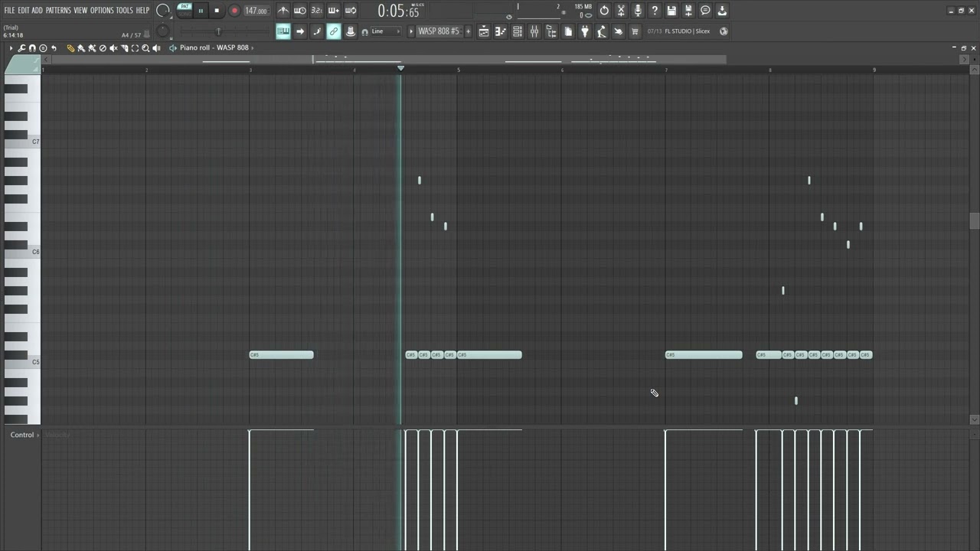The image size is (980, 551).
Task: Click the master pitch slider
Action: (x=218, y=31)
